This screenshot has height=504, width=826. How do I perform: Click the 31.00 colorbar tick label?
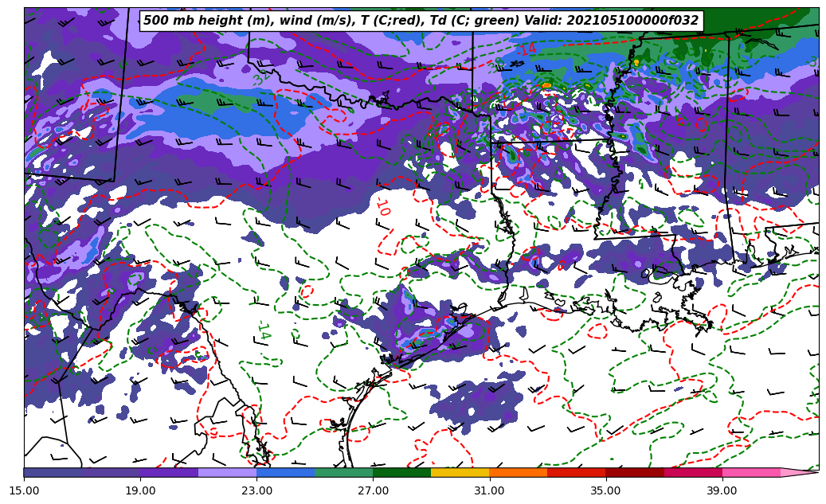(489, 490)
